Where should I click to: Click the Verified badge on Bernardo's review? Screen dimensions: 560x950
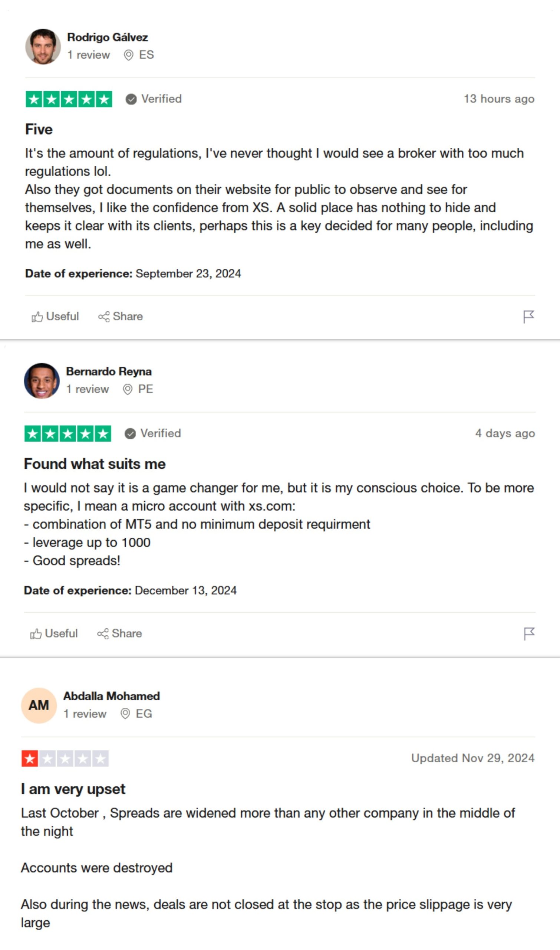point(153,433)
